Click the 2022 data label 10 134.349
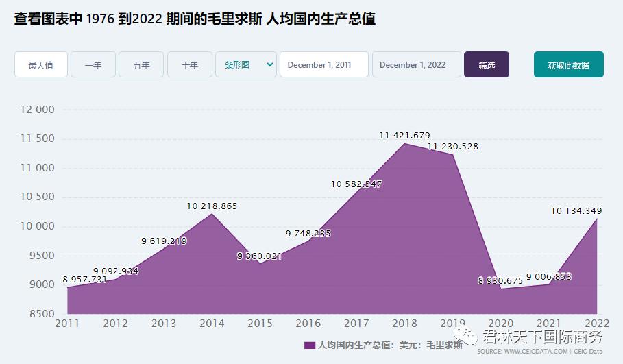The width and height of the screenshot is (623, 364). (576, 210)
